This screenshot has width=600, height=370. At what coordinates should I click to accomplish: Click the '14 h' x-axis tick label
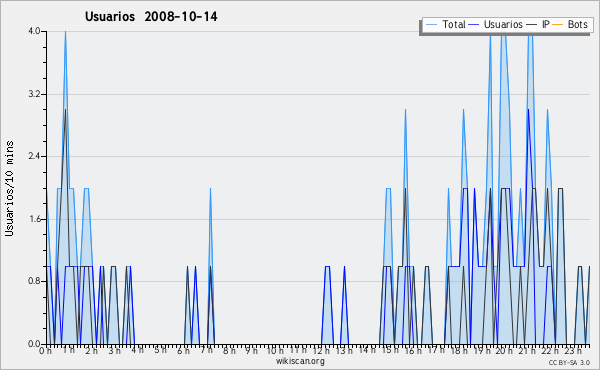tap(367, 349)
